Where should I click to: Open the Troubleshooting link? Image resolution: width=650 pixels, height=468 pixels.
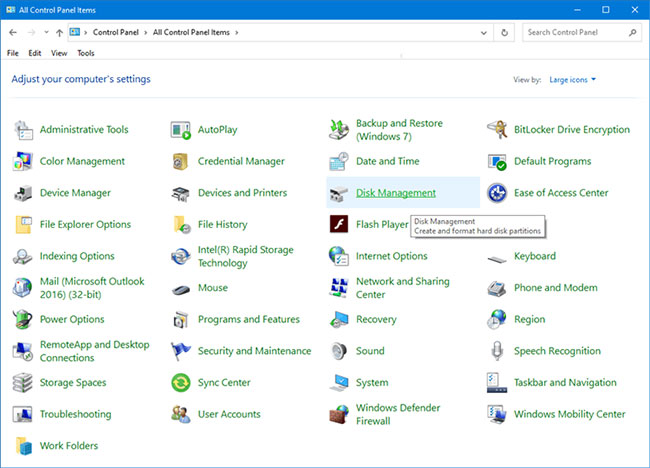[x=75, y=414]
